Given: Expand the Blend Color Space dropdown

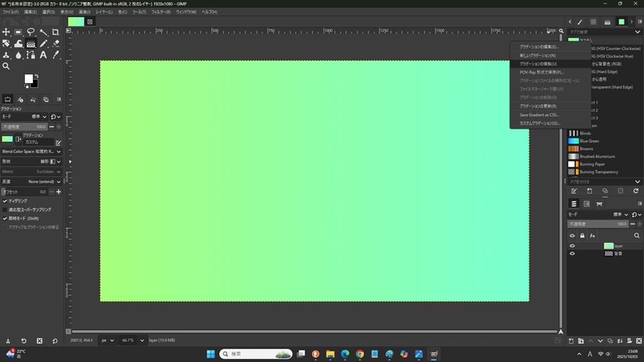Looking at the screenshot, I should [59, 152].
